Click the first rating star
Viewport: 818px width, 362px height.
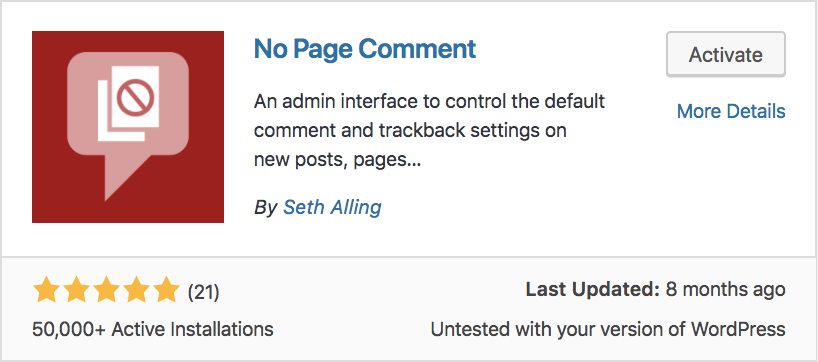(x=45, y=290)
